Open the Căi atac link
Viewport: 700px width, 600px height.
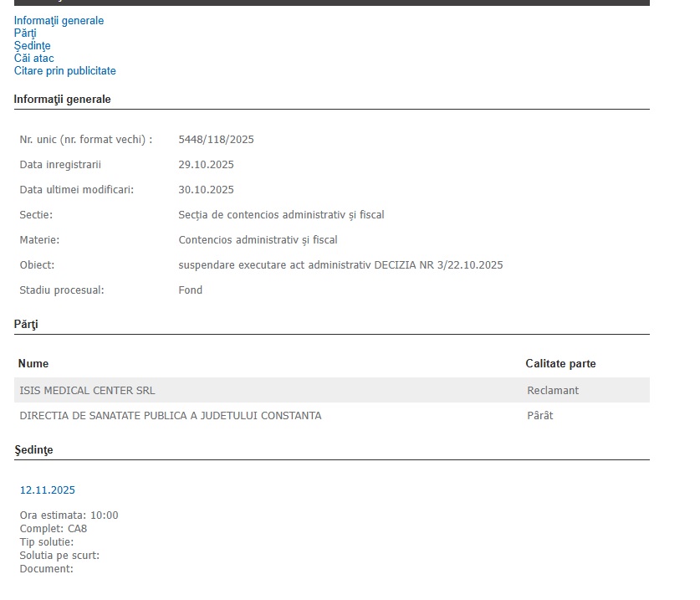click(x=33, y=58)
